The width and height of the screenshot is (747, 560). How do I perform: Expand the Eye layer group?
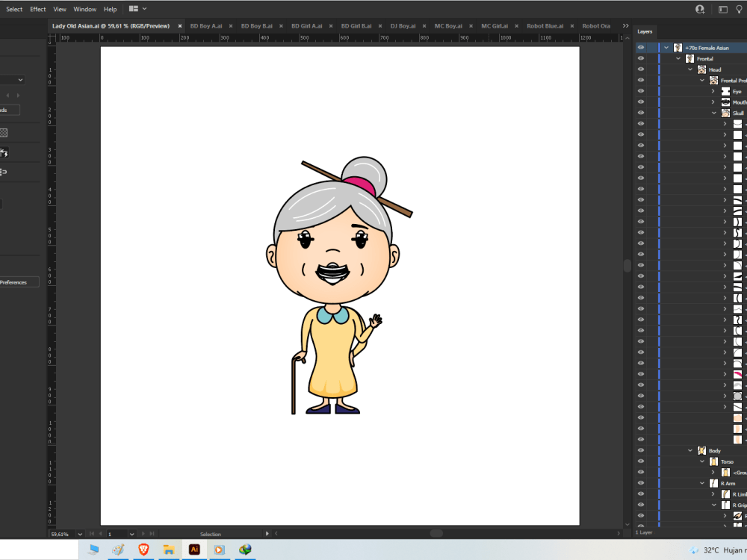tap(713, 91)
